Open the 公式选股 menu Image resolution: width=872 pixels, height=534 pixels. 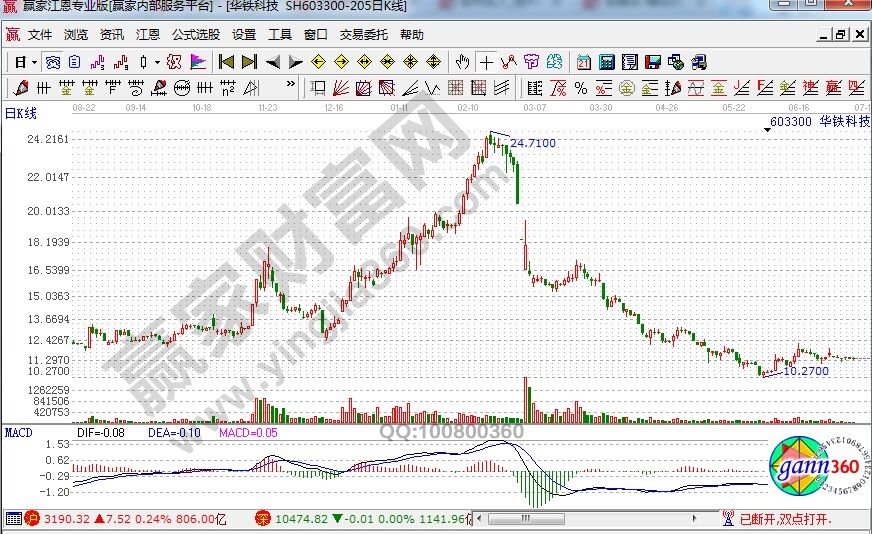(195, 34)
